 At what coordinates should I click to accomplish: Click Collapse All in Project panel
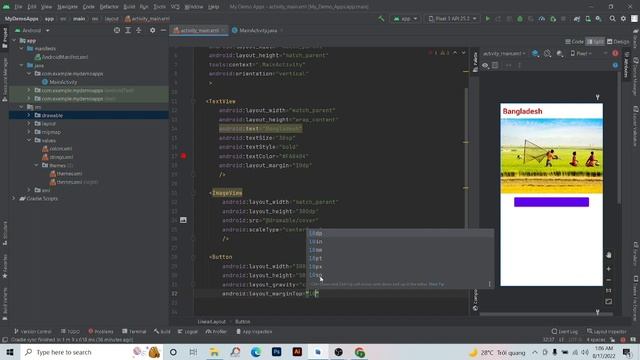pos(139,30)
